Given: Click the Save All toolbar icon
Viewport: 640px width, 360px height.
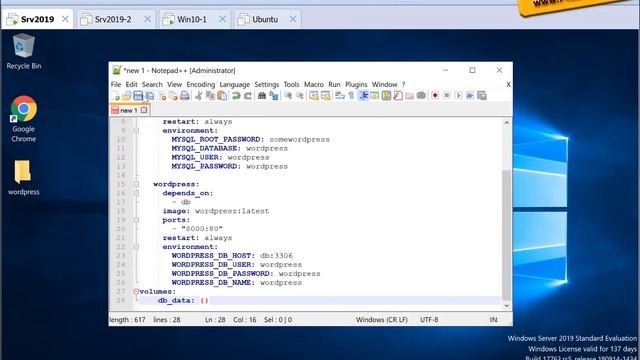Looking at the screenshot, I should (x=150, y=96).
